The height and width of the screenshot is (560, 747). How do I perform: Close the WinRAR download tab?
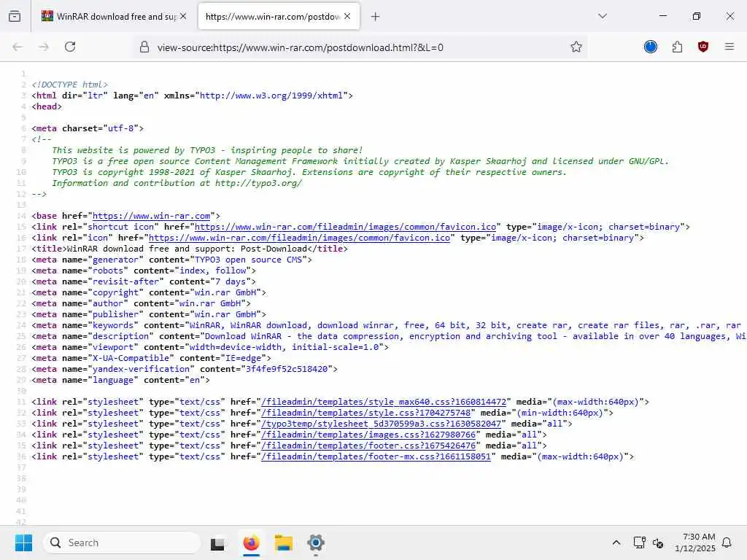point(183,16)
